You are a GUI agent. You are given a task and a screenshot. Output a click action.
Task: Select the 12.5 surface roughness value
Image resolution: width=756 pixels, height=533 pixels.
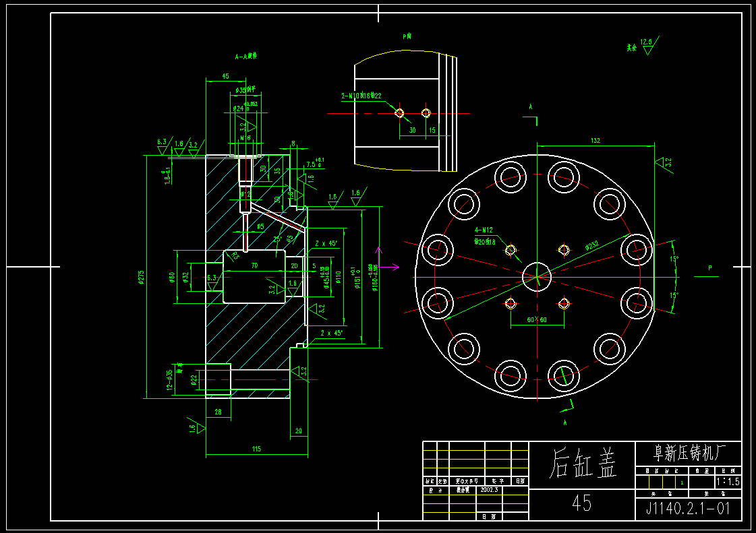[646, 42]
